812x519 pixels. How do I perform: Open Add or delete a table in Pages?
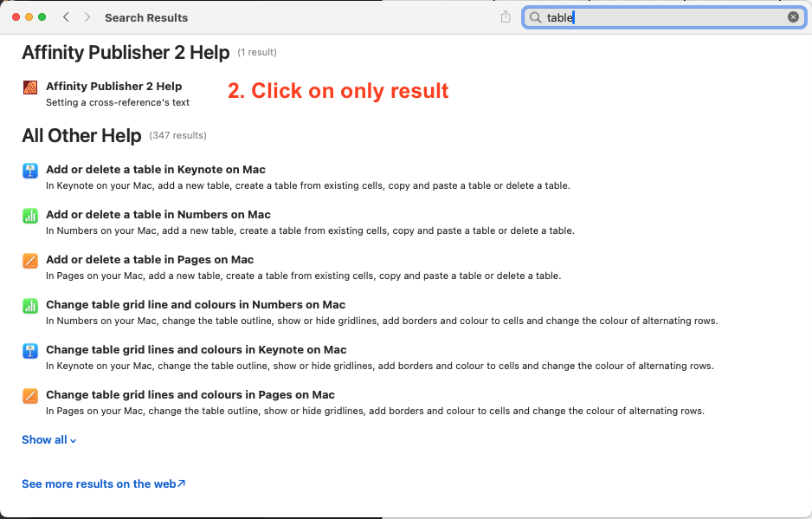(150, 260)
